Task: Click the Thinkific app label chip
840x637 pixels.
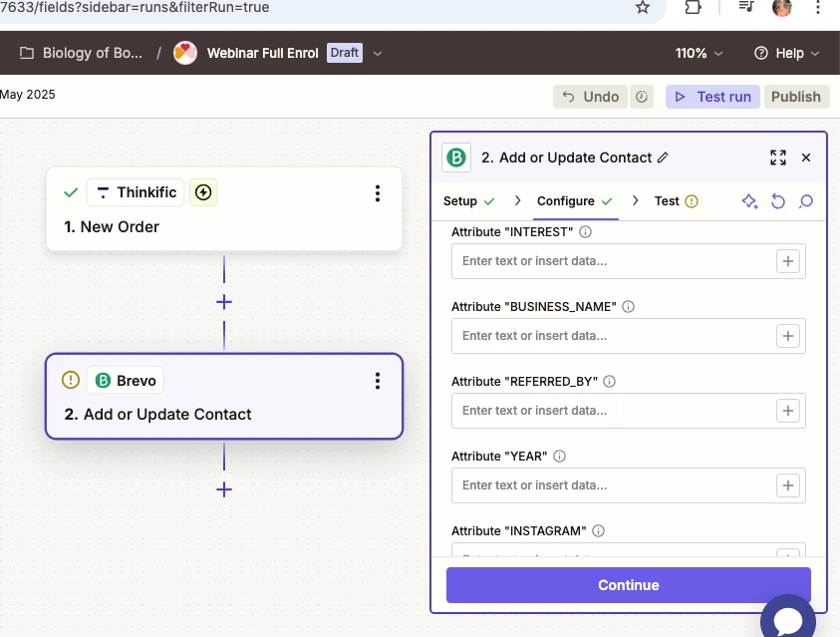Action: (136, 192)
